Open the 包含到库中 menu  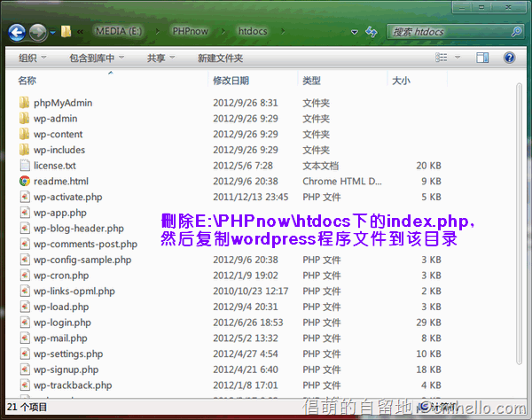[x=97, y=58]
